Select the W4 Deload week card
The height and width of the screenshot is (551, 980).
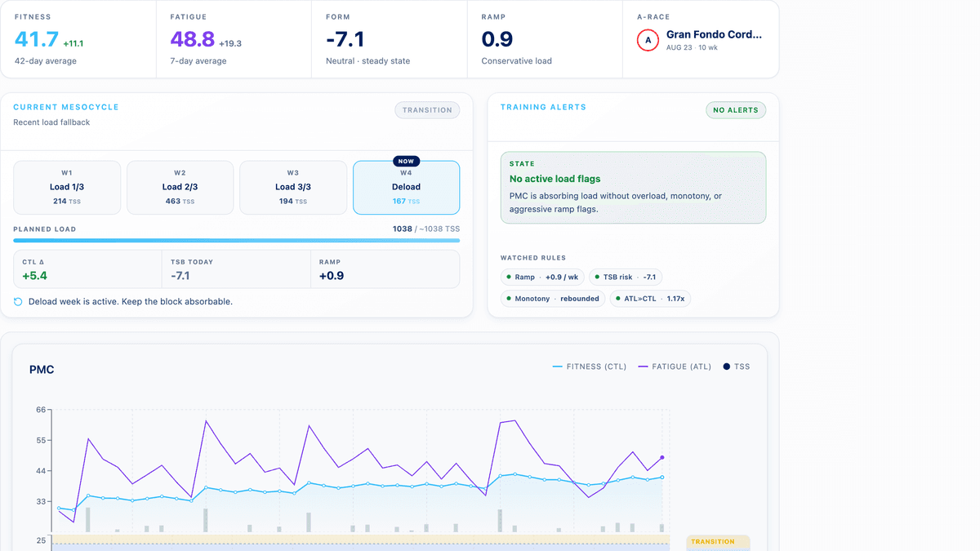pos(406,188)
